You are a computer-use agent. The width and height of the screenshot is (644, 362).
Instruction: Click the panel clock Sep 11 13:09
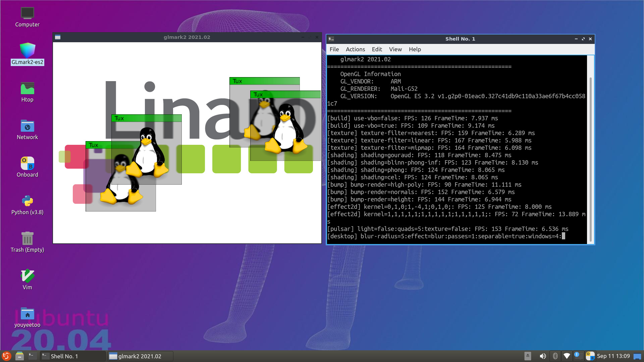(613, 356)
